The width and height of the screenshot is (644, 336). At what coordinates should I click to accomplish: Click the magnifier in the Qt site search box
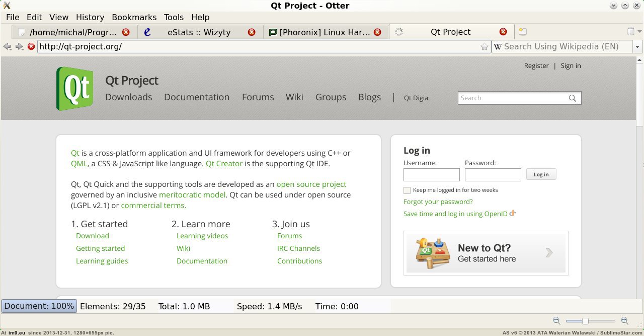(x=573, y=98)
